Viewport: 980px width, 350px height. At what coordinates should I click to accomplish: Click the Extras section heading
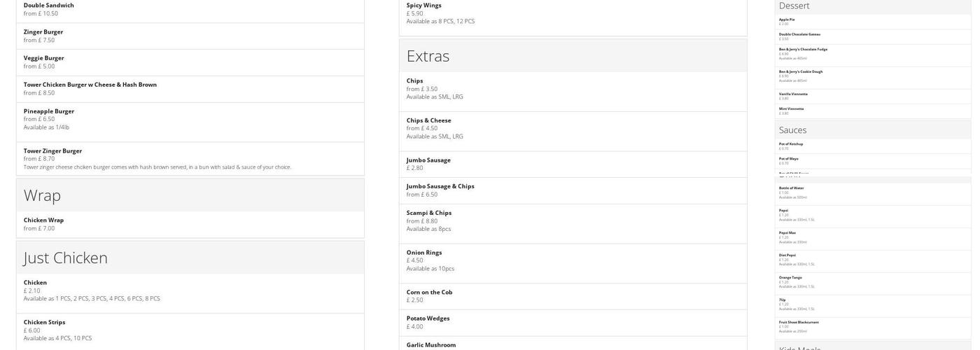(x=428, y=56)
